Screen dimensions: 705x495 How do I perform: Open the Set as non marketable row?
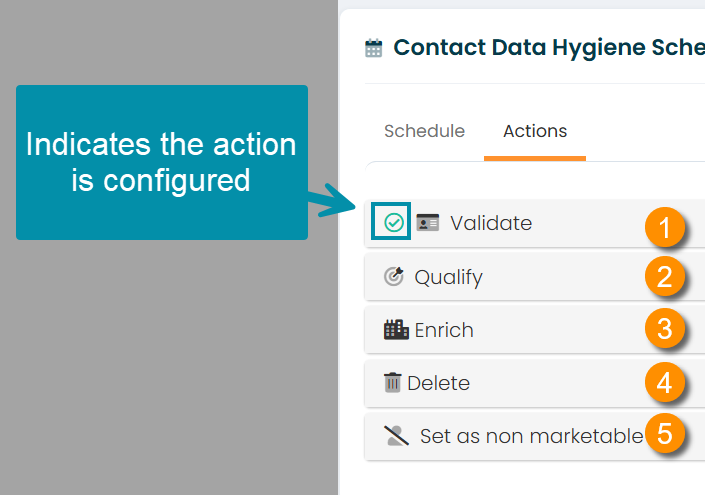pos(535,436)
